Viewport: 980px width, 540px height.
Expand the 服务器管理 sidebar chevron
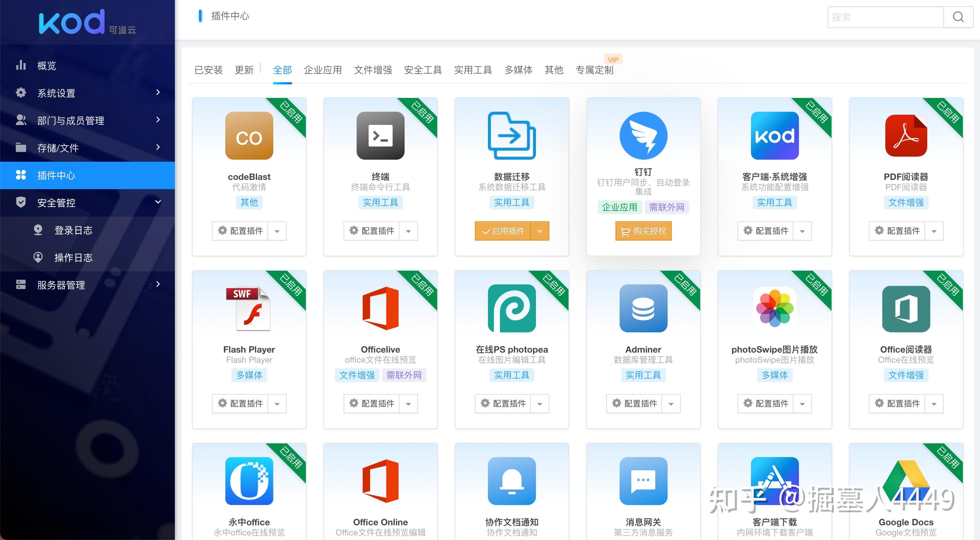(x=158, y=284)
